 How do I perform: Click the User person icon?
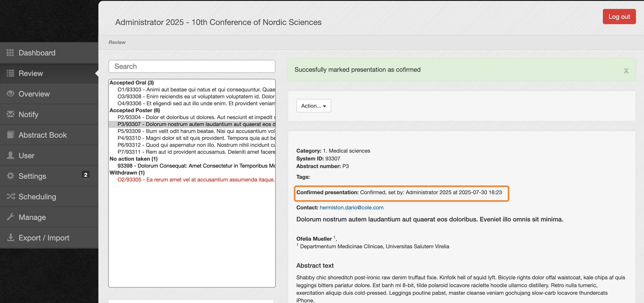tap(10, 155)
